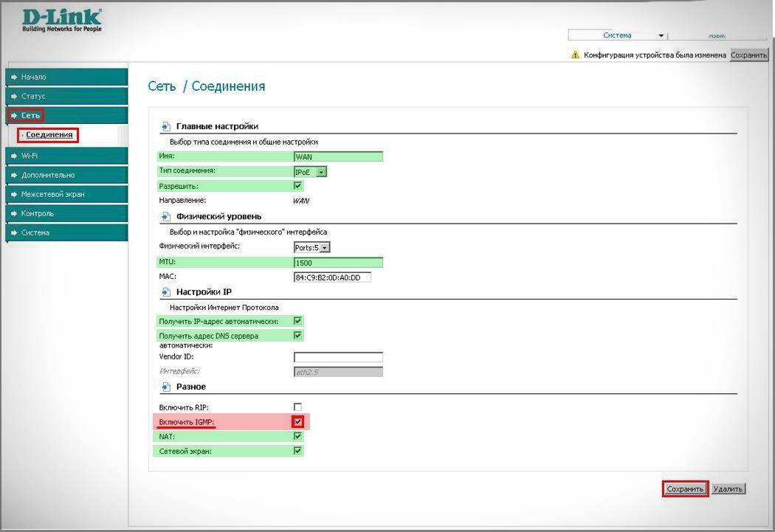The width and height of the screenshot is (775, 532).
Task: Open the Межсетевой экран menu
Action: coord(53,194)
